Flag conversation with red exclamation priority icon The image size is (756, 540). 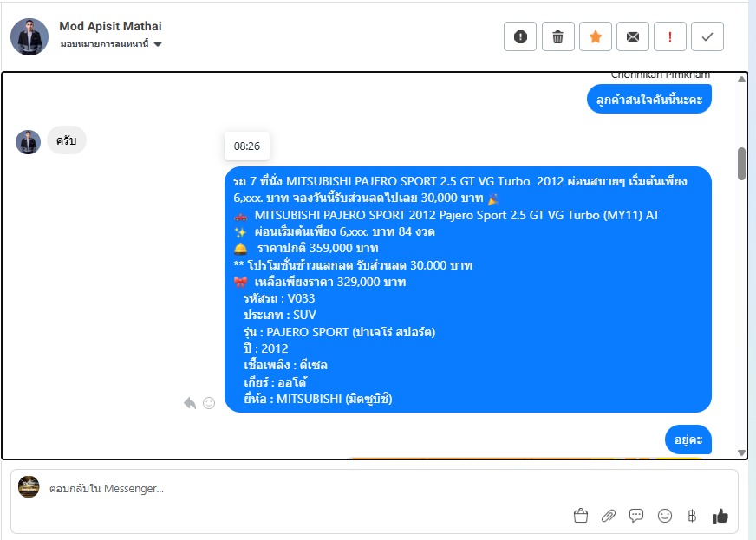click(669, 36)
